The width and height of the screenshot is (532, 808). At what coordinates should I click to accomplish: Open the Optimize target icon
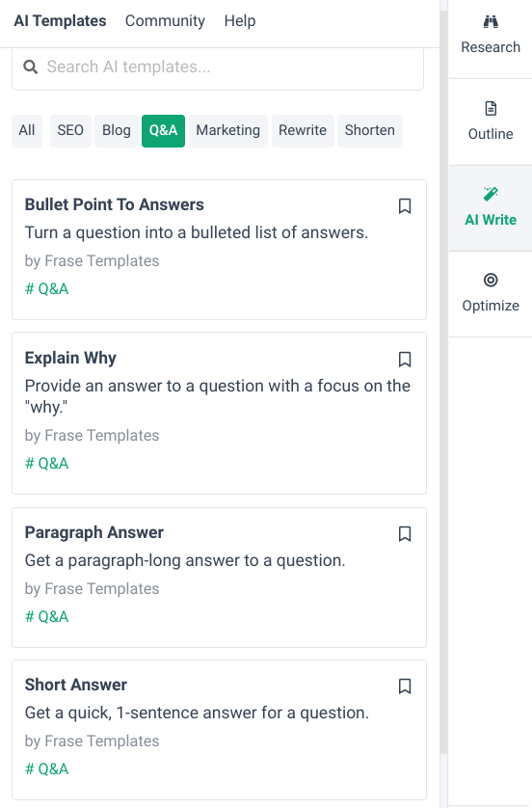pyautogui.click(x=491, y=280)
